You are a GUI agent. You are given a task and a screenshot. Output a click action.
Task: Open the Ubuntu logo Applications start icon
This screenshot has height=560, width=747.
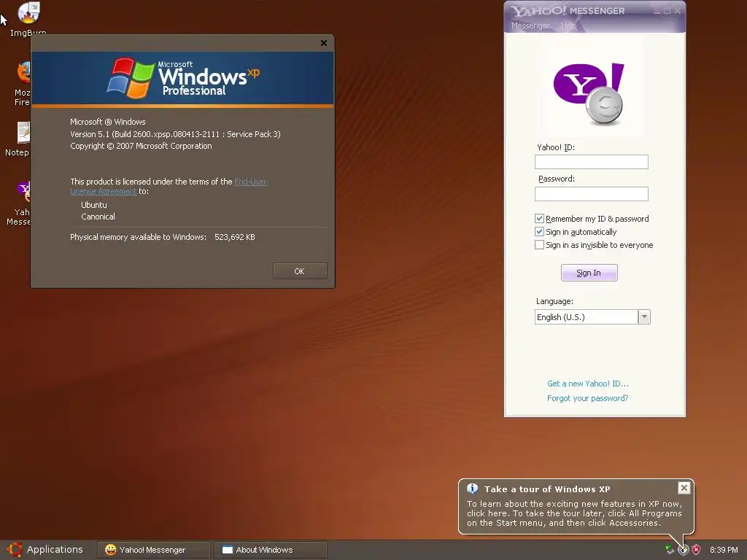tap(15, 550)
